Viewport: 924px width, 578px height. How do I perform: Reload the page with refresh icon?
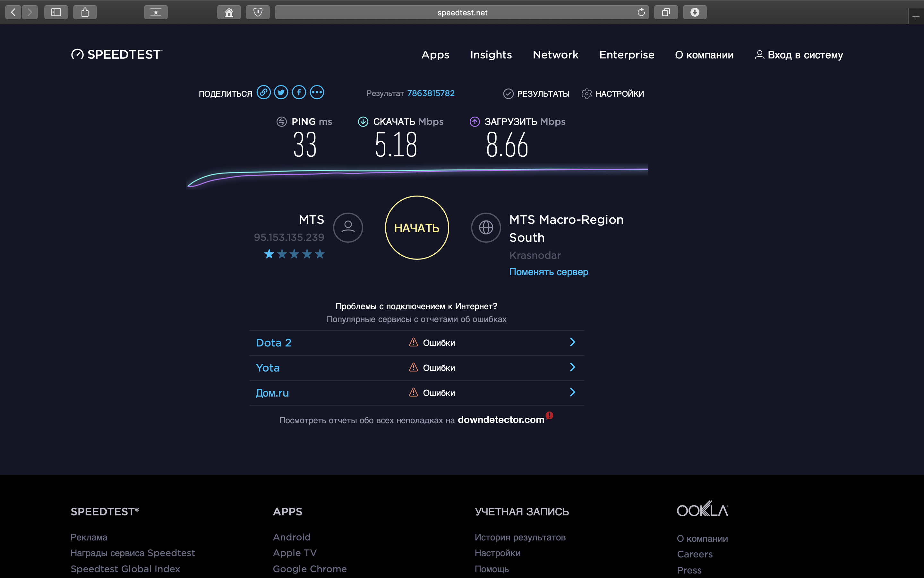coord(641,12)
